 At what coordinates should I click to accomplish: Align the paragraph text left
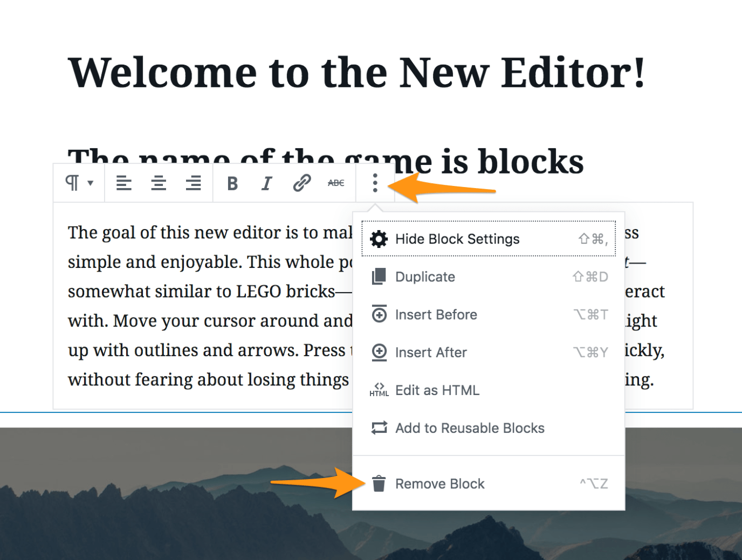(123, 183)
